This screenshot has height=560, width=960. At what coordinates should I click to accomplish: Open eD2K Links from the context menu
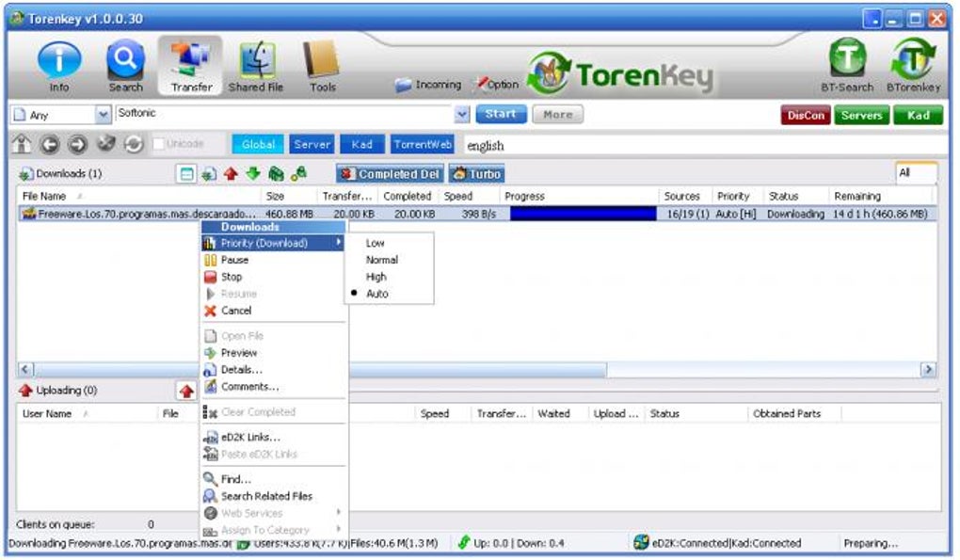pyautogui.click(x=273, y=438)
